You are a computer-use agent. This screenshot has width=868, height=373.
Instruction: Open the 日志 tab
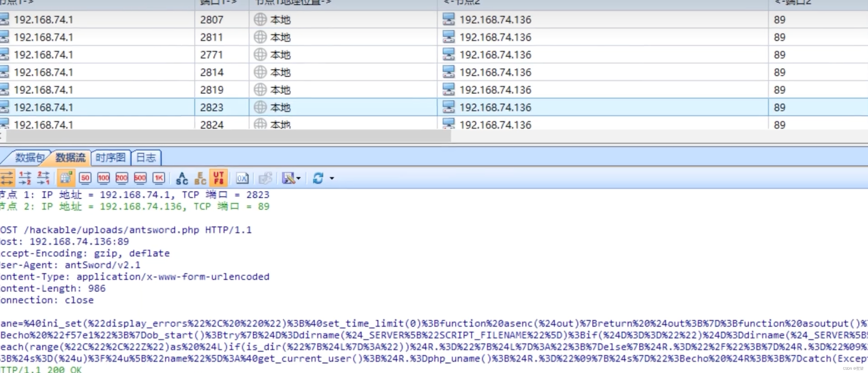pyautogui.click(x=146, y=158)
